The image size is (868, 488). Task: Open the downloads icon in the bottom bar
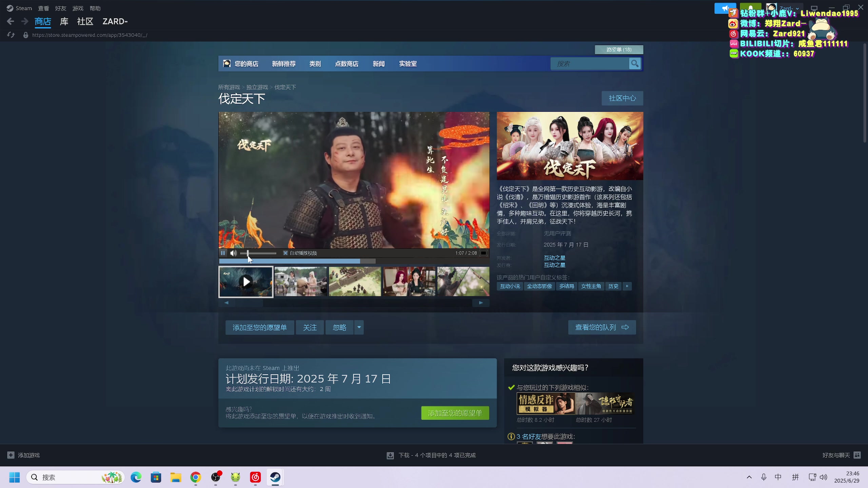390,455
